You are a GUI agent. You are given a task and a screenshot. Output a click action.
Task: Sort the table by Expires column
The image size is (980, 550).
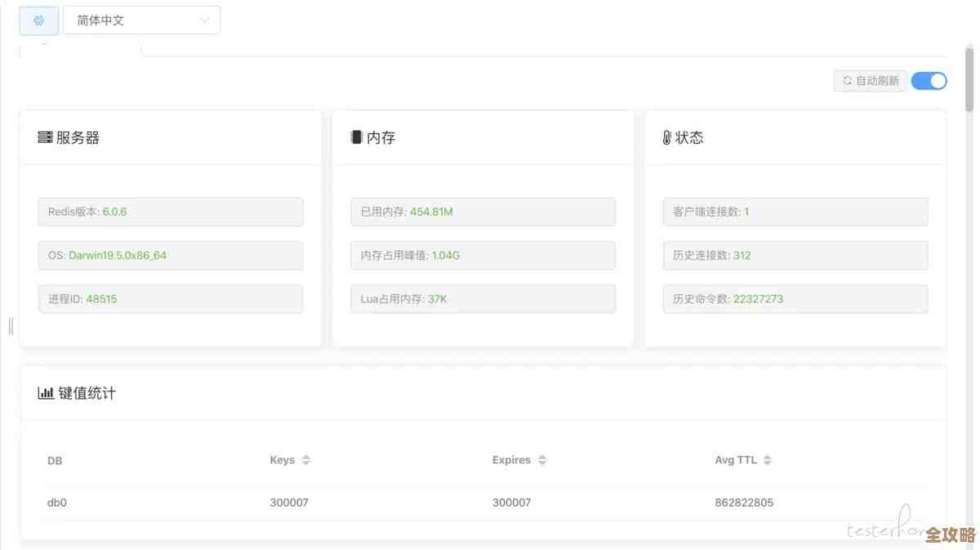click(x=541, y=460)
